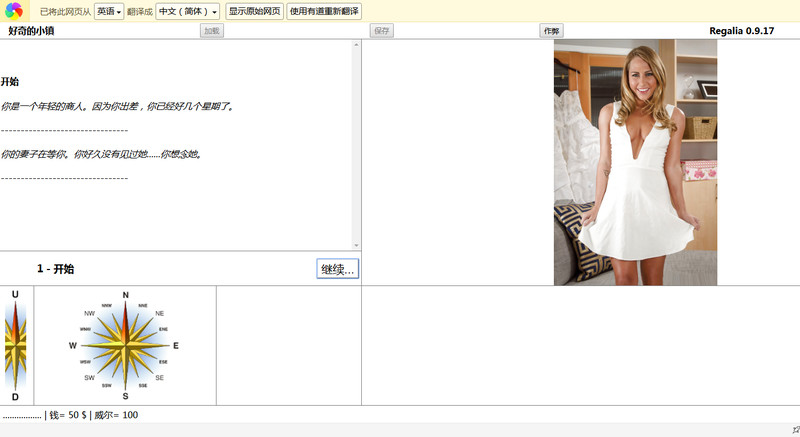The height and width of the screenshot is (437, 800).
Task: Click the W point on the compass
Action: [x=73, y=346]
